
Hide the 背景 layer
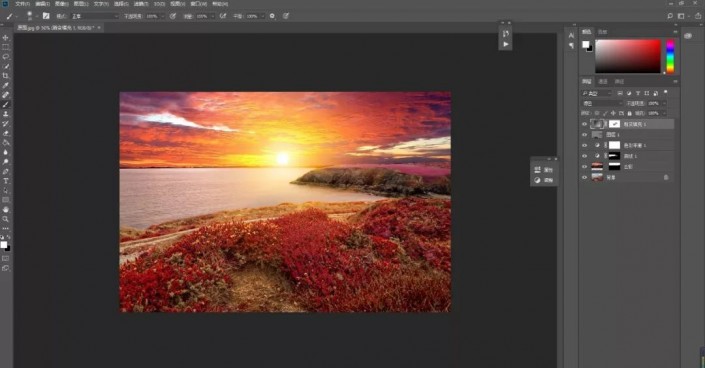click(x=585, y=178)
